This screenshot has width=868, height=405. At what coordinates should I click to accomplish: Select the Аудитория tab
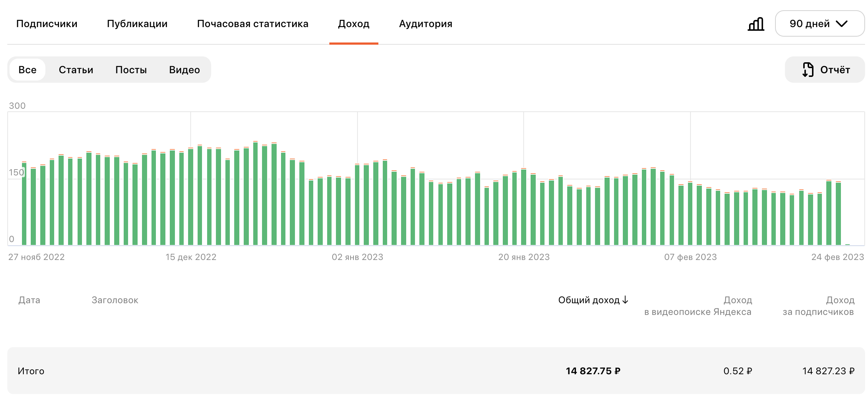tap(425, 24)
